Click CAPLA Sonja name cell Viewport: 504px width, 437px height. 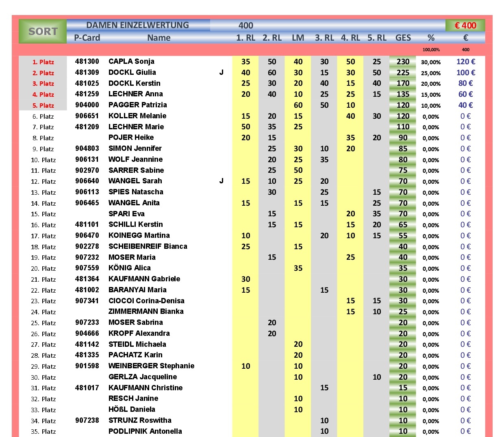pos(131,61)
